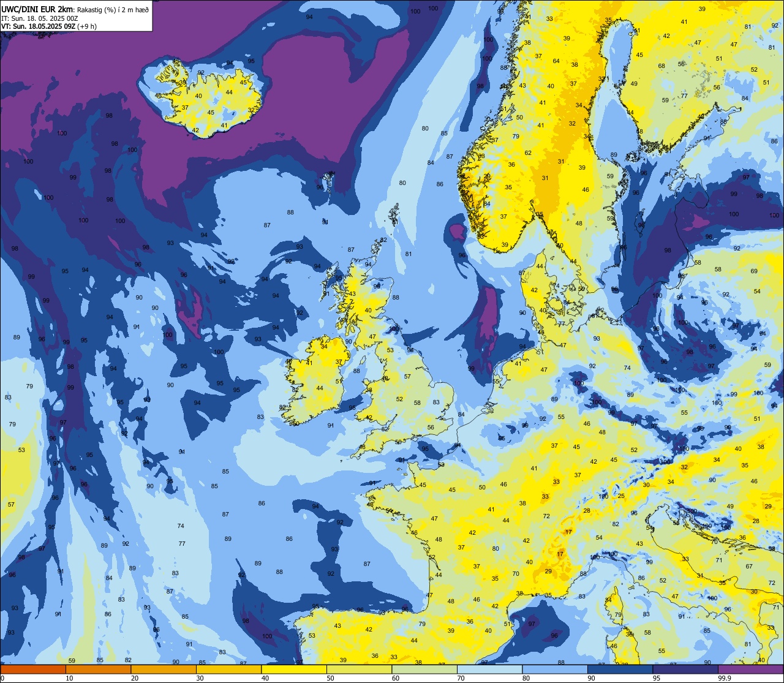784x683 pixels.
Task: Click the legend tick label "90"
Action: (591, 678)
